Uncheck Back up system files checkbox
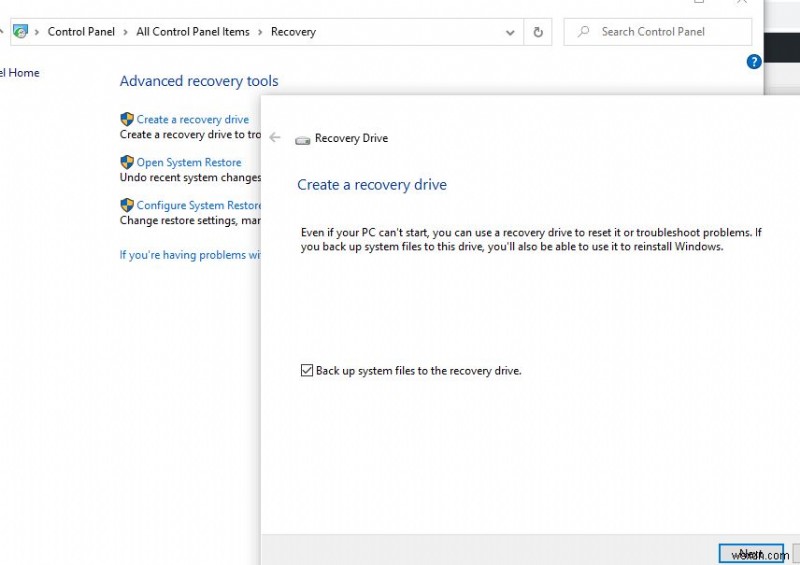Viewport: 800px width, 565px height. (x=307, y=371)
